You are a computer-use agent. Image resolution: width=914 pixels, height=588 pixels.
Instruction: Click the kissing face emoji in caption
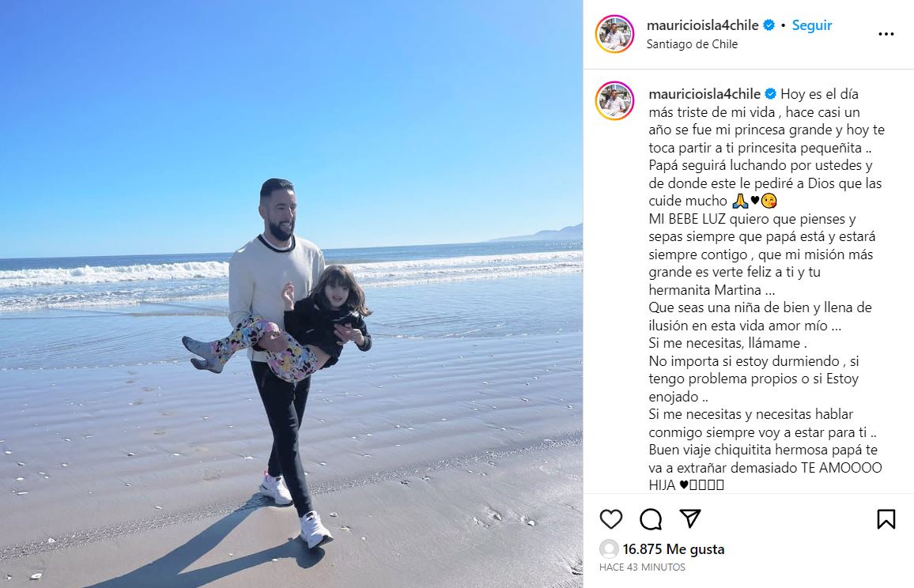(x=769, y=201)
